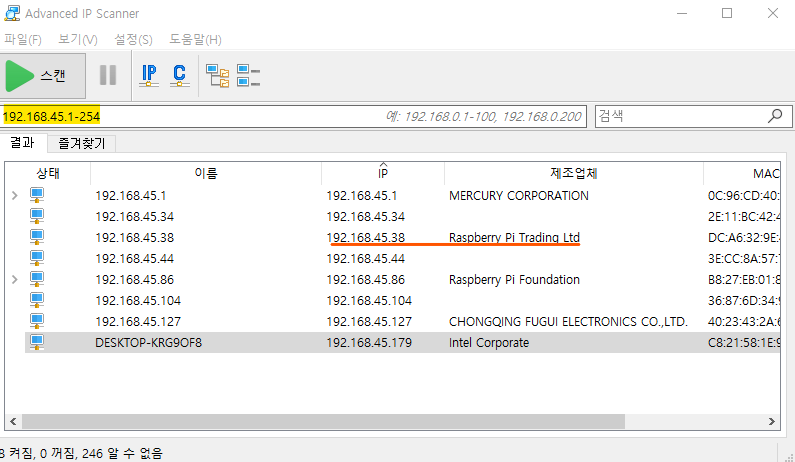
Task: Click the horizontal scrollbar thumb
Action: (x=323, y=421)
